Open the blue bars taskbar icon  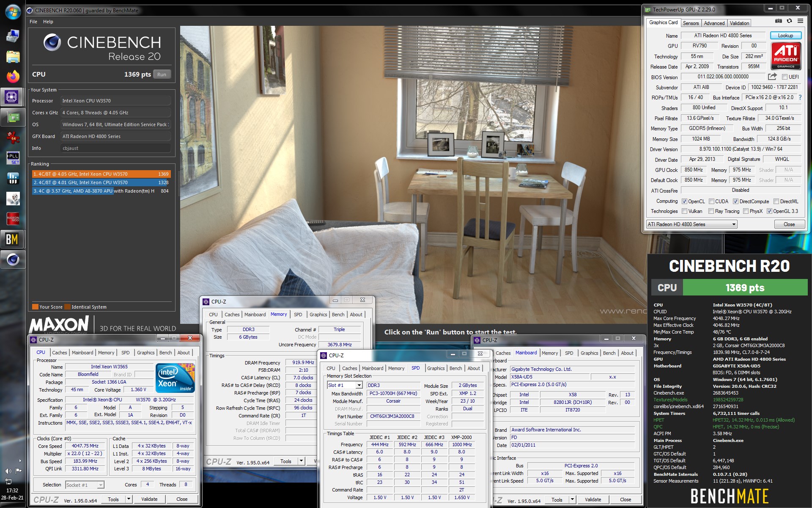click(x=13, y=178)
